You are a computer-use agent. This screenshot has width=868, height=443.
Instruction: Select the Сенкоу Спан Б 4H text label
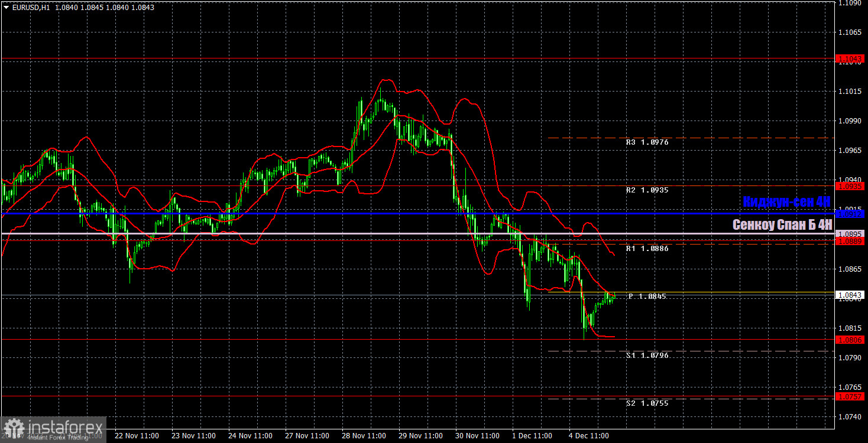(x=782, y=224)
